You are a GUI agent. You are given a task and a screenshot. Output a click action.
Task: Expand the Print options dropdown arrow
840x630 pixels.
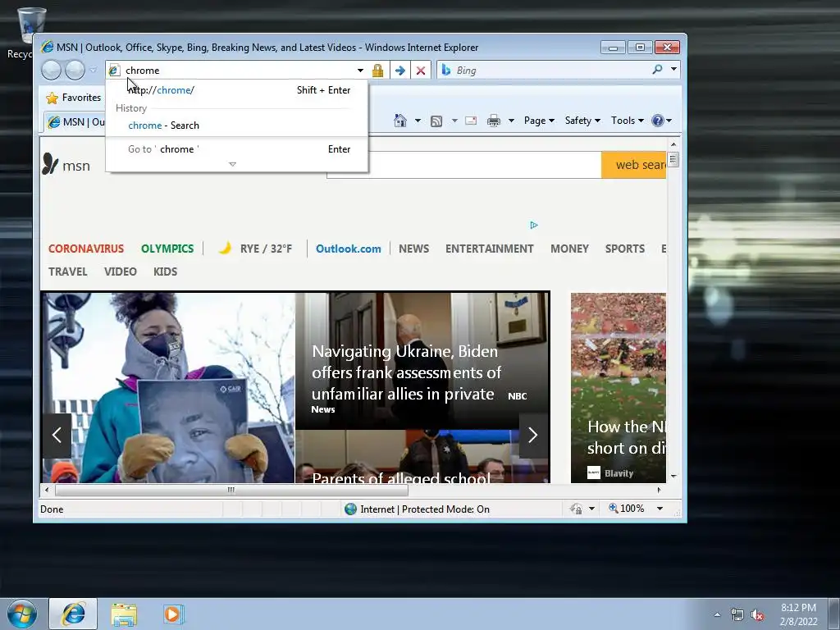(x=511, y=121)
